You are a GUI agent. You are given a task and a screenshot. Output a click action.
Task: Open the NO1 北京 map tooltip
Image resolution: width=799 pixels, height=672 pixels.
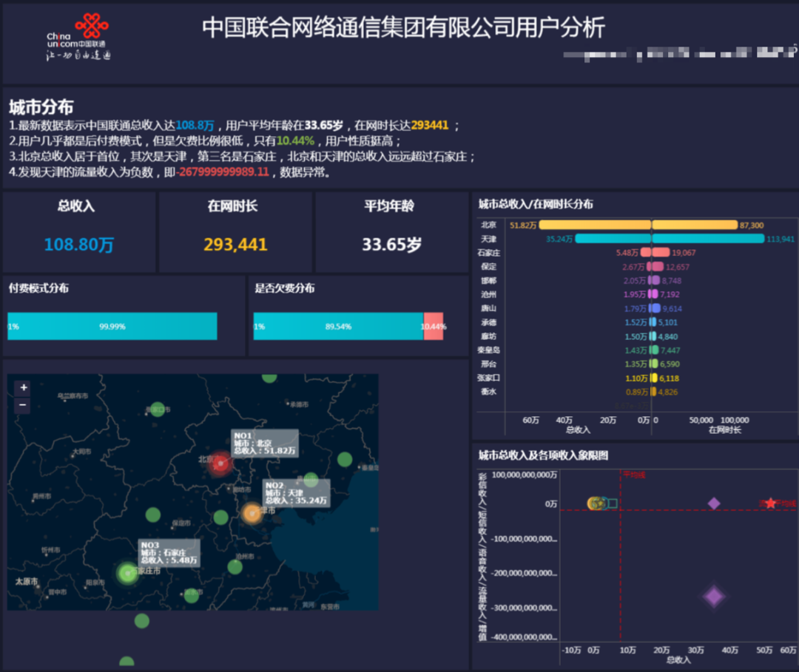coord(264,444)
